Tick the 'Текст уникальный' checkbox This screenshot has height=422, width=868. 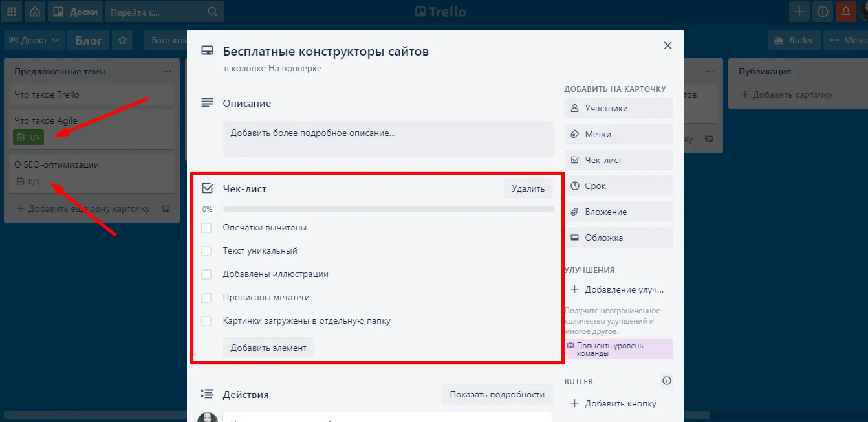click(x=206, y=251)
